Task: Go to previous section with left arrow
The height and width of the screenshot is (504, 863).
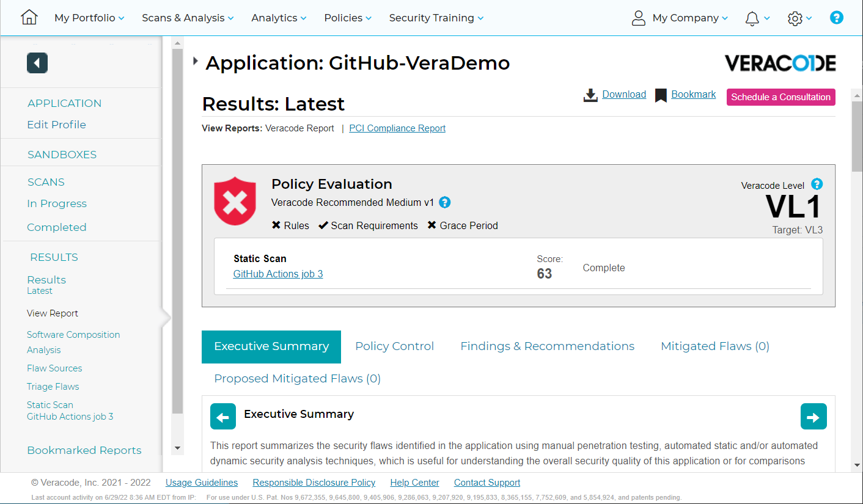Action: pyautogui.click(x=223, y=417)
